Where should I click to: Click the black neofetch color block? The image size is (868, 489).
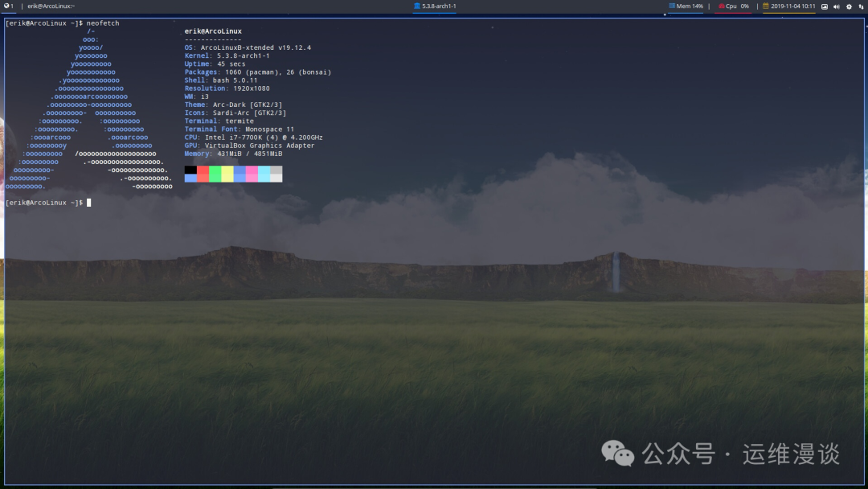pos(190,170)
